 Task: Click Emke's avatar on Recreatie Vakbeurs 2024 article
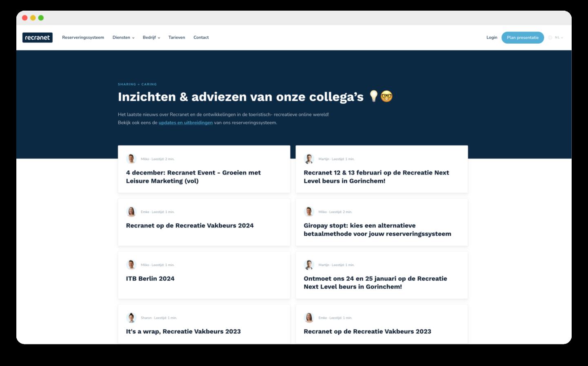[131, 212]
